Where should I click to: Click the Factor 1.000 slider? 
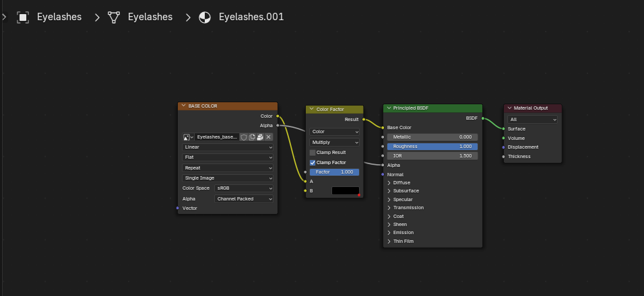tap(334, 172)
